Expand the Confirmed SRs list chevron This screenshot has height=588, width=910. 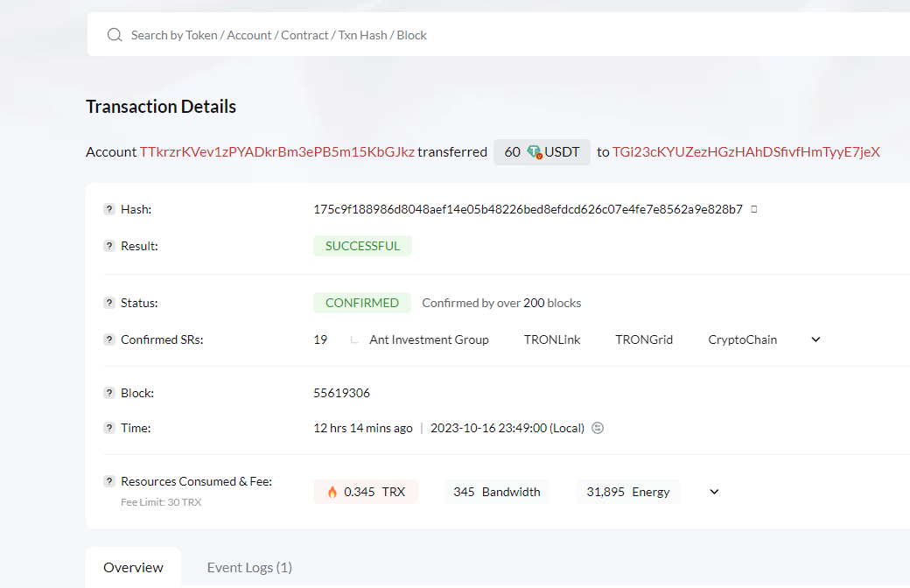coord(815,339)
